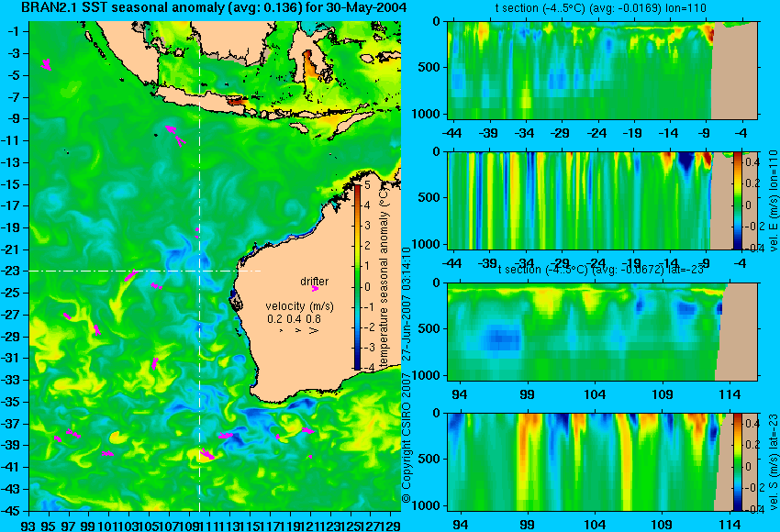The image size is (780, 532).
Task: Click the temperature section panel for lon=110
Action: [x=603, y=70]
